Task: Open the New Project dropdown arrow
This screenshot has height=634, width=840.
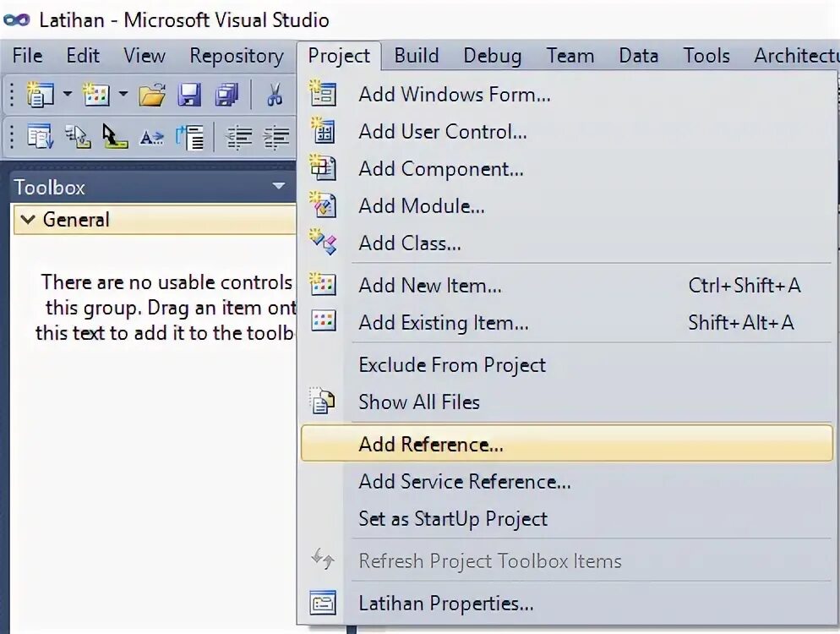Action: pos(68,95)
